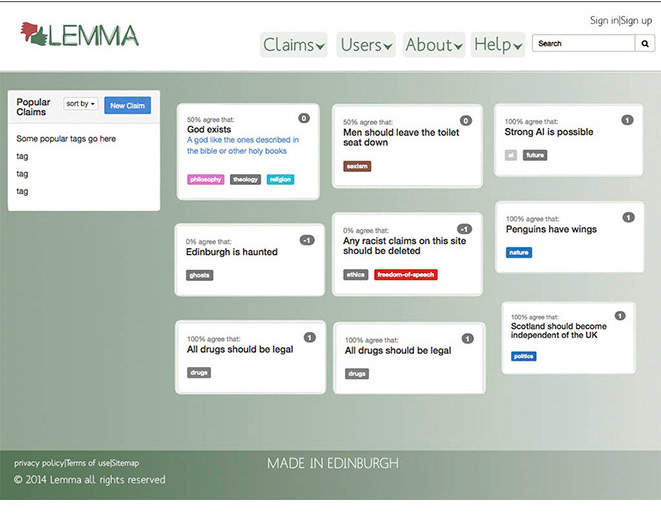The width and height of the screenshot is (661, 517).
Task: Open the God exists claim
Action: [209, 129]
